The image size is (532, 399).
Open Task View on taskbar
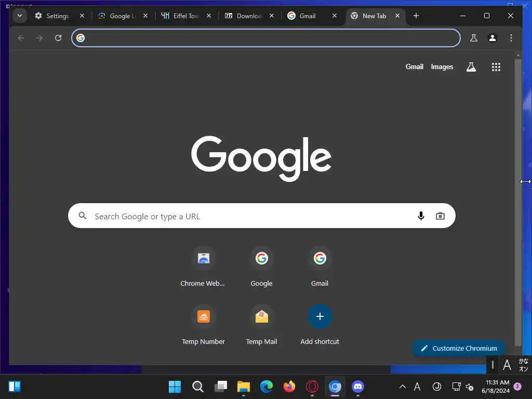[x=220, y=387]
